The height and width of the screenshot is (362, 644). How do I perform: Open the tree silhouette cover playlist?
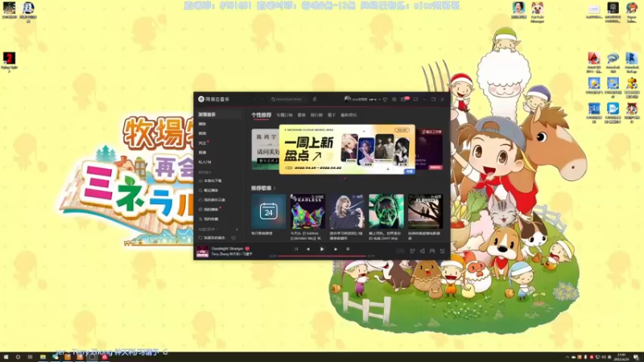click(426, 212)
